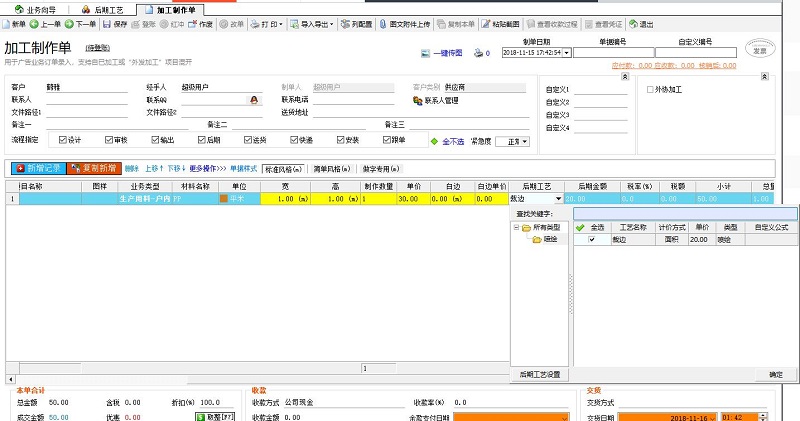800x421 pixels.
Task: Toggle the 安装 process checkbox
Action: [x=340, y=140]
